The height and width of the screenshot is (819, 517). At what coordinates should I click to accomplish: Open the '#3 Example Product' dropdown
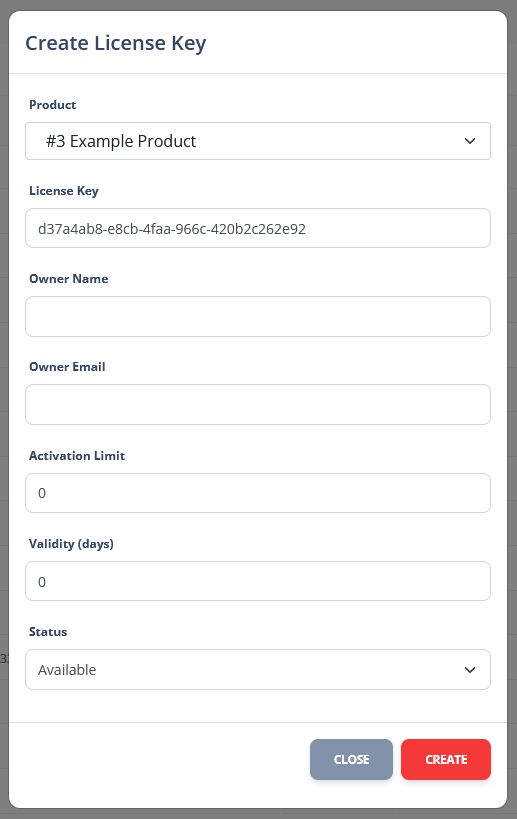click(258, 141)
